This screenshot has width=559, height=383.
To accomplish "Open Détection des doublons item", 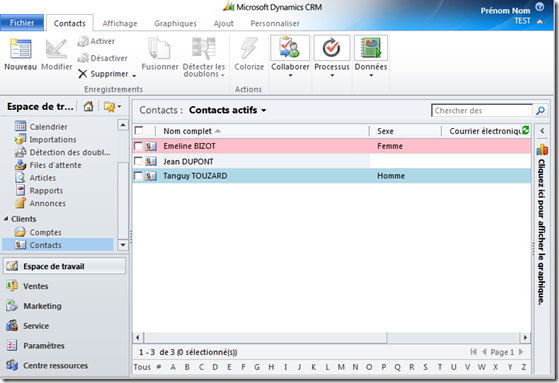I will click(x=62, y=152).
